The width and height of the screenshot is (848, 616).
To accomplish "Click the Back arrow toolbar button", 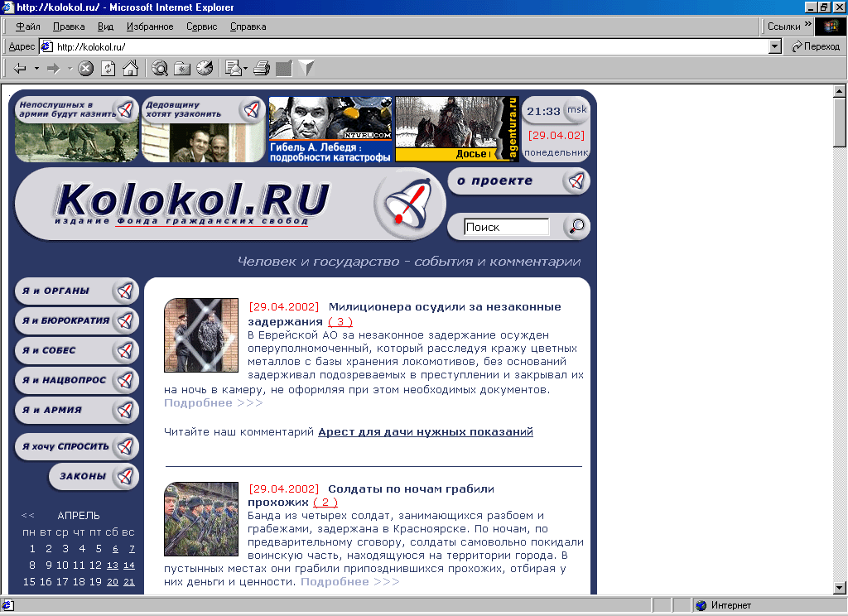I will point(20,69).
